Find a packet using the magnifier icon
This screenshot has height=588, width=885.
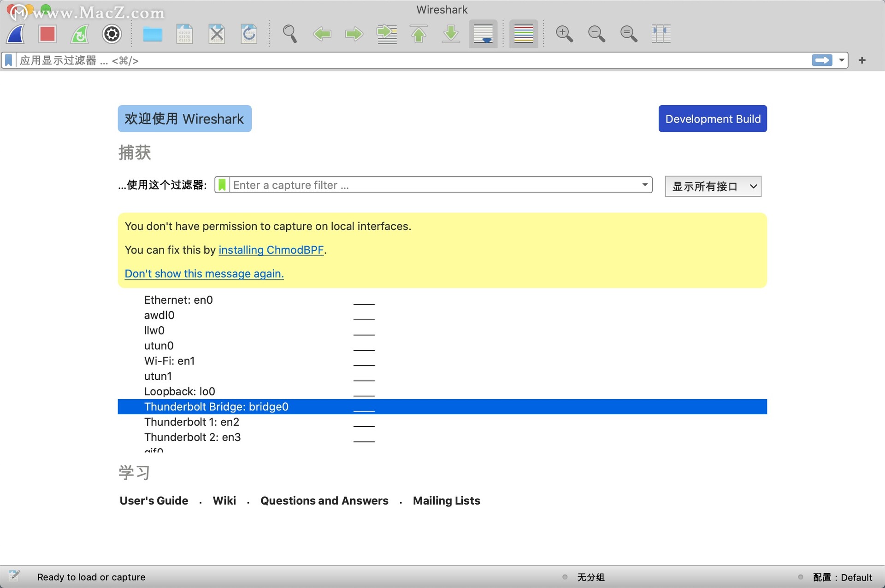(x=290, y=34)
